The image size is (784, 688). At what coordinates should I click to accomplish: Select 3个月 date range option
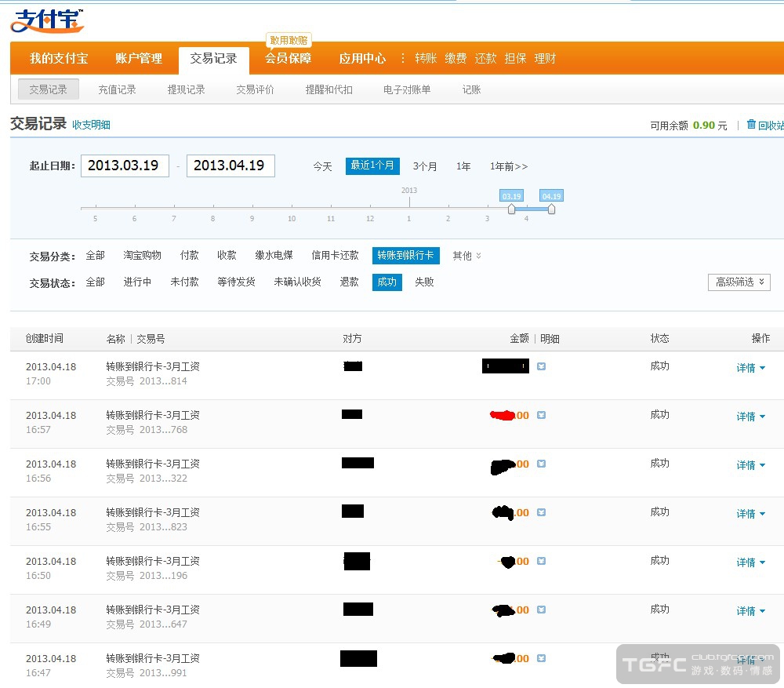425,166
